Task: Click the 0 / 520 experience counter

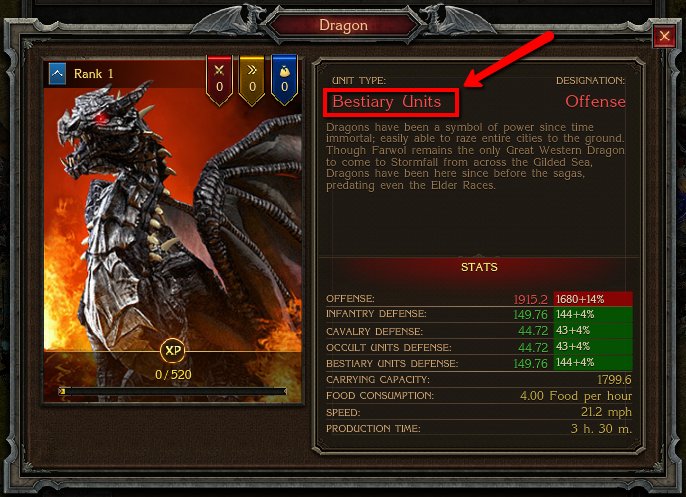Action: pos(173,374)
